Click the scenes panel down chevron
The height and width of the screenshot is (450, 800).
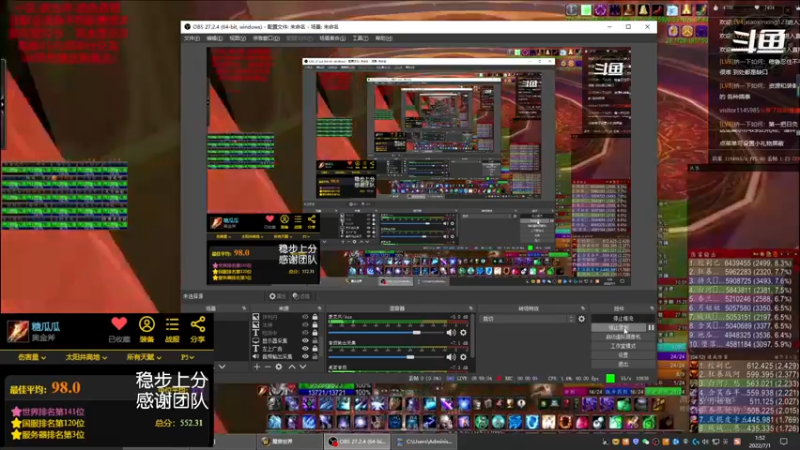click(222, 366)
